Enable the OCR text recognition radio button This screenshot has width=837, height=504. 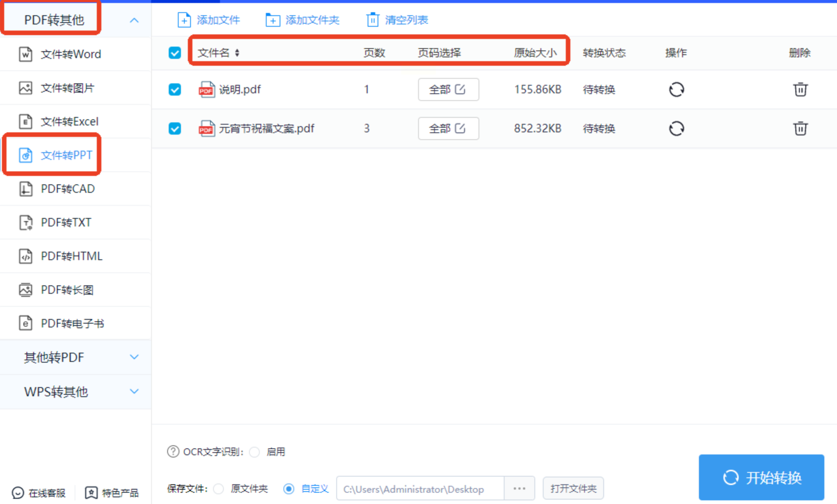[x=254, y=452]
